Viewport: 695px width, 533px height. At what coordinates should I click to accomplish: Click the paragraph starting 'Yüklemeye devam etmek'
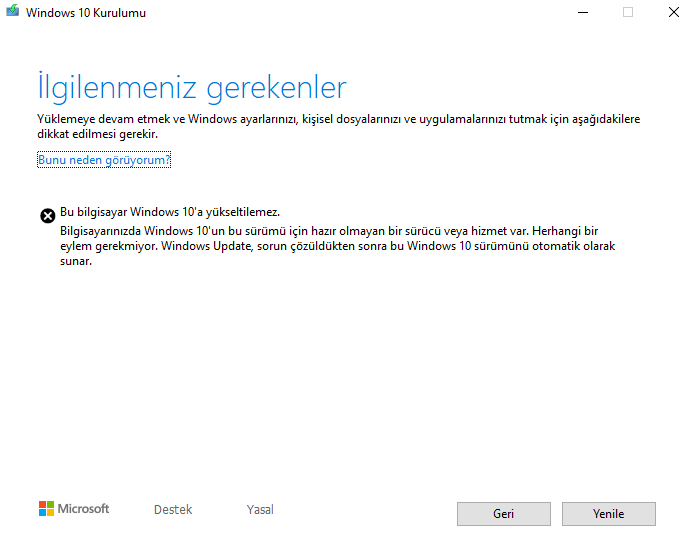[x=339, y=126]
